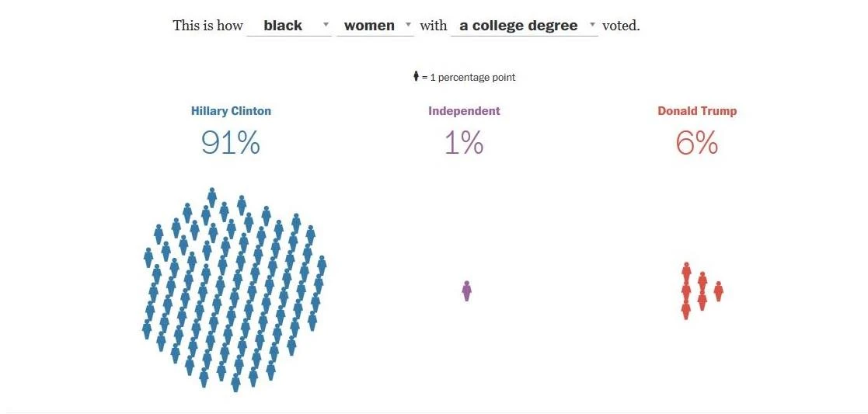Click the Hillary Clinton heading

click(231, 111)
